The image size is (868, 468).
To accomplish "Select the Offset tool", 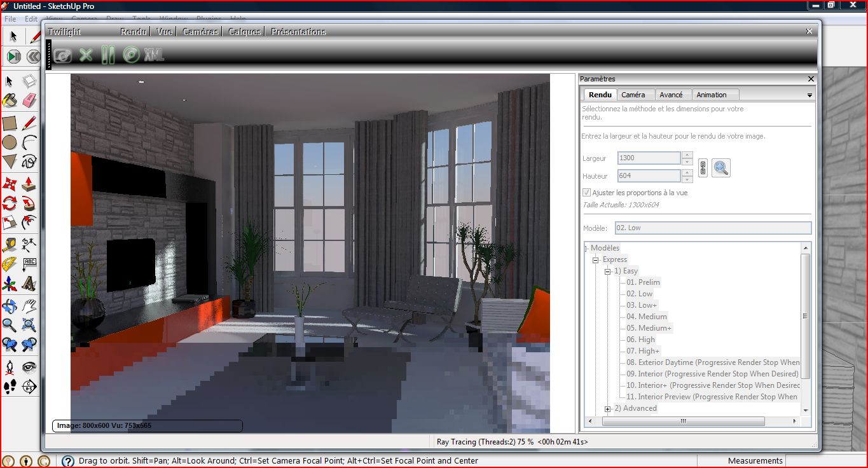I will tap(29, 222).
